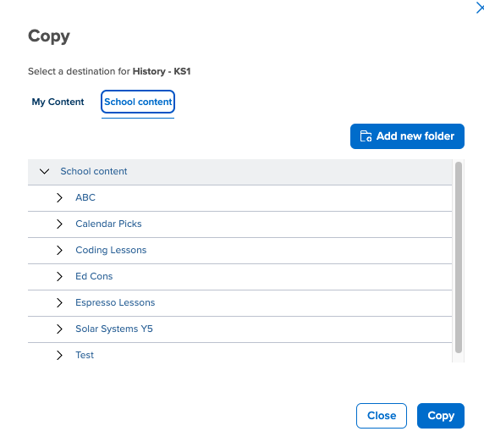The width and height of the screenshot is (484, 448).
Task: Collapse the School content root chevron
Action: point(45,171)
